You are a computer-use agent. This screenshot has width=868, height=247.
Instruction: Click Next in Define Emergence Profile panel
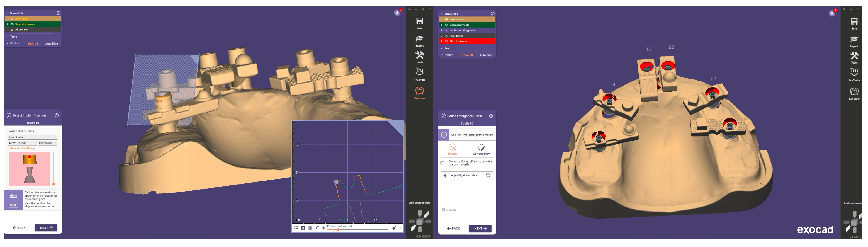point(480,229)
